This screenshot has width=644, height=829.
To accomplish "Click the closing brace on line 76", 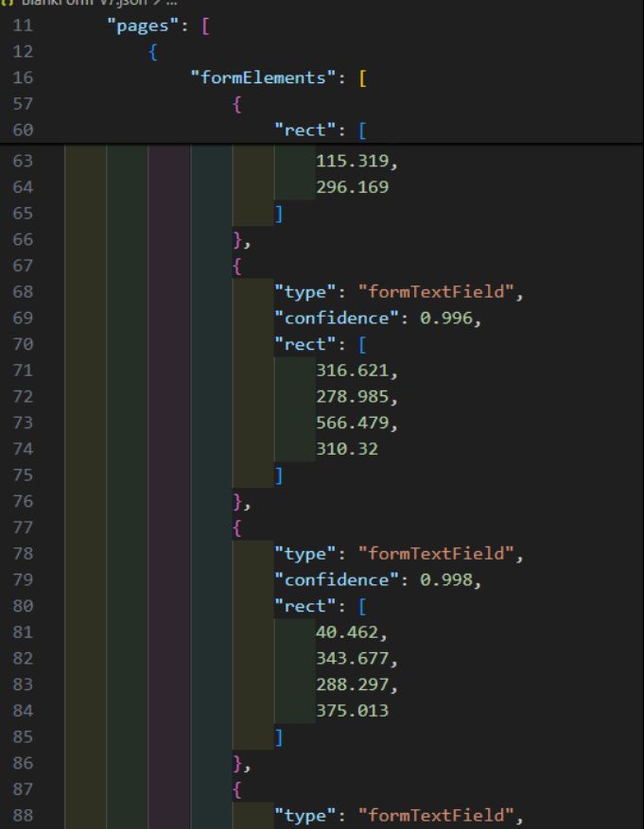I will click(236, 501).
